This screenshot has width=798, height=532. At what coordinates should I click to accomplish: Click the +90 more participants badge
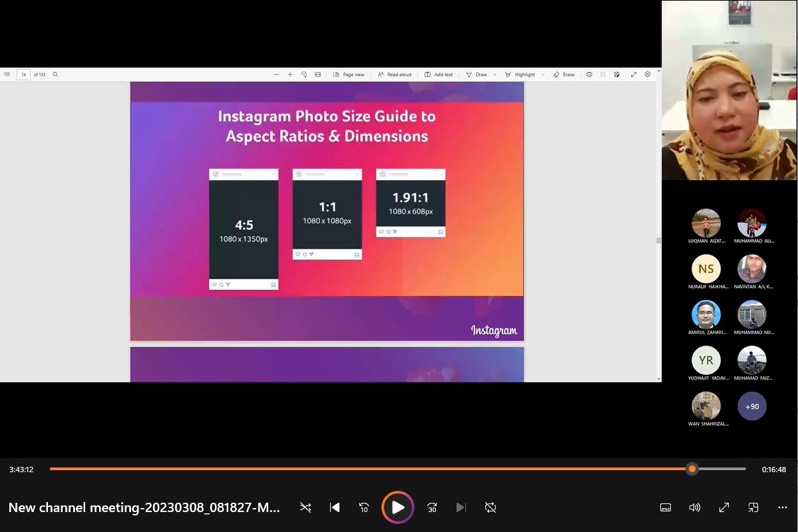(751, 406)
